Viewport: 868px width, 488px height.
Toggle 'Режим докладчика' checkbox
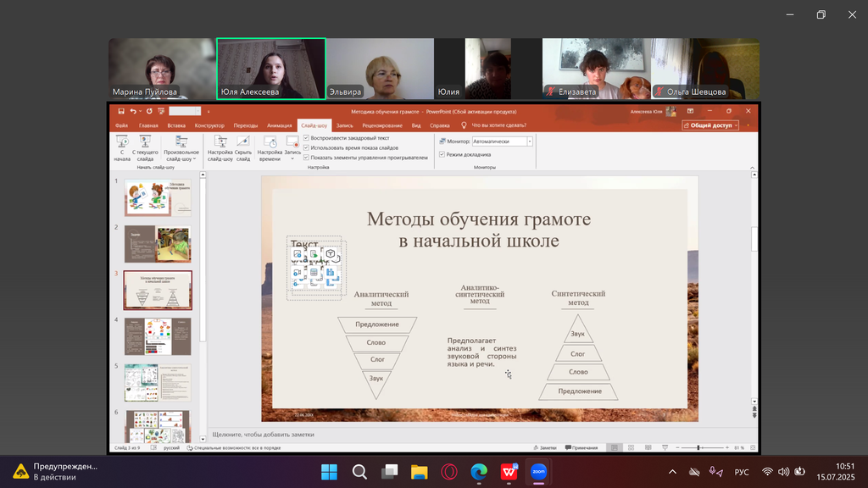pos(442,154)
